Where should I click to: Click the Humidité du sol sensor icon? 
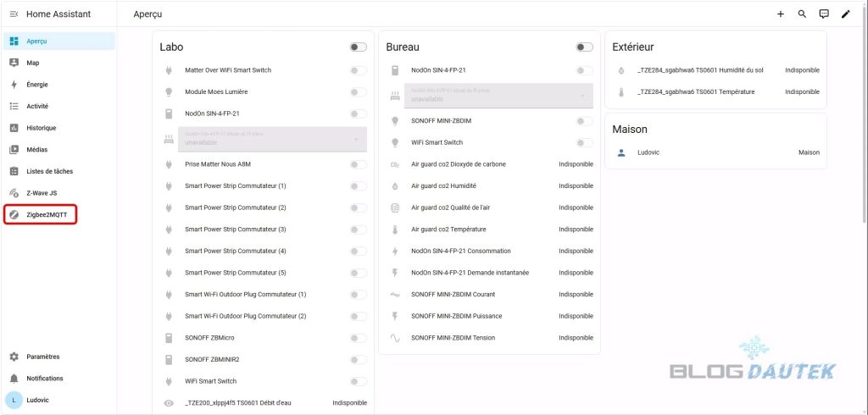[621, 70]
